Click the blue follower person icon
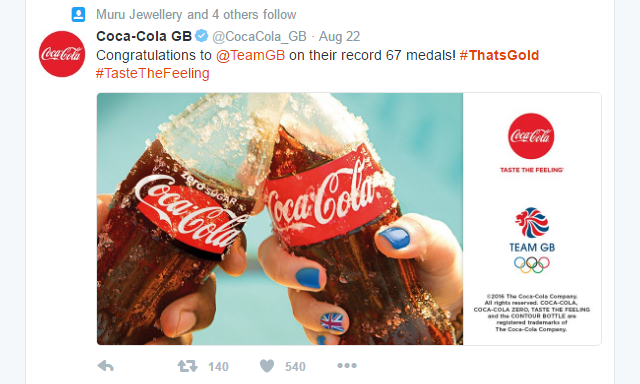This screenshot has height=384, width=640. tap(78, 15)
